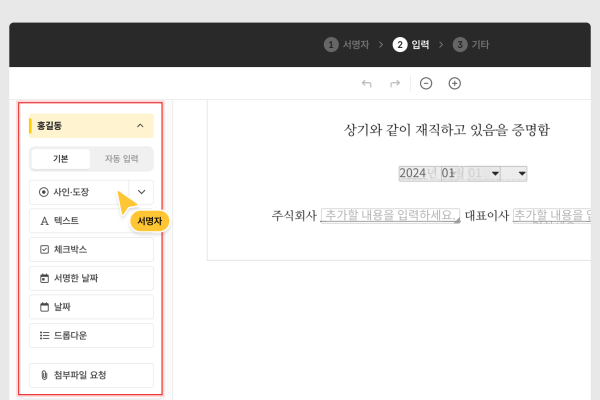Add a 체크박스 field

point(91,249)
